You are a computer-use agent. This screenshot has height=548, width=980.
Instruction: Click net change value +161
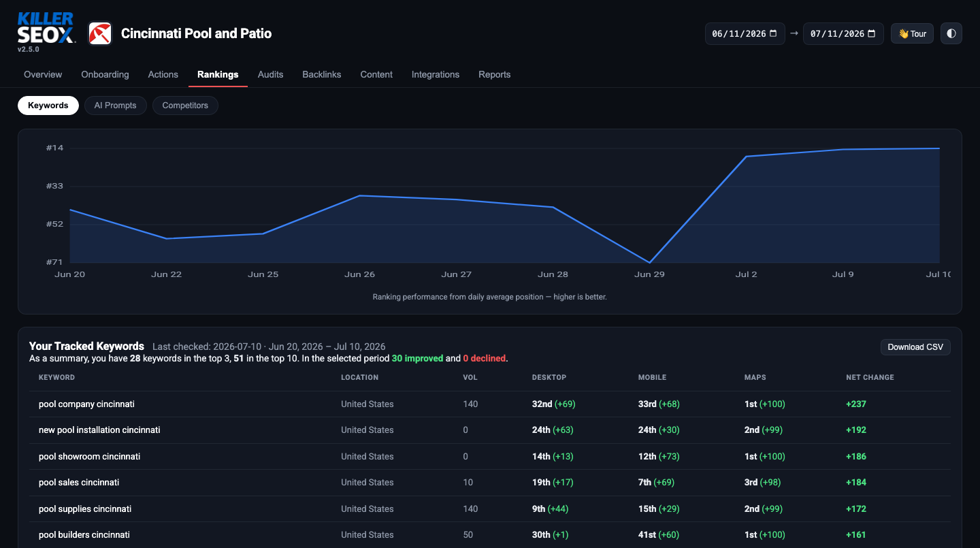coord(856,534)
